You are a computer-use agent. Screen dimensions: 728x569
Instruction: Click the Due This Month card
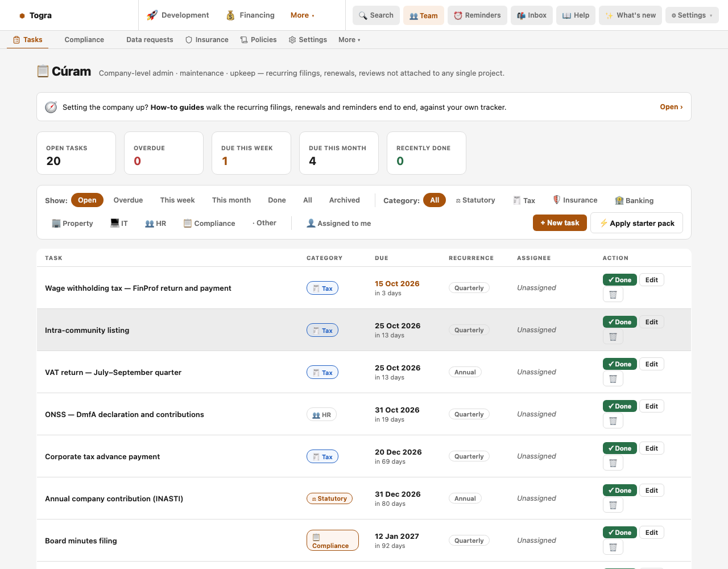pos(339,153)
